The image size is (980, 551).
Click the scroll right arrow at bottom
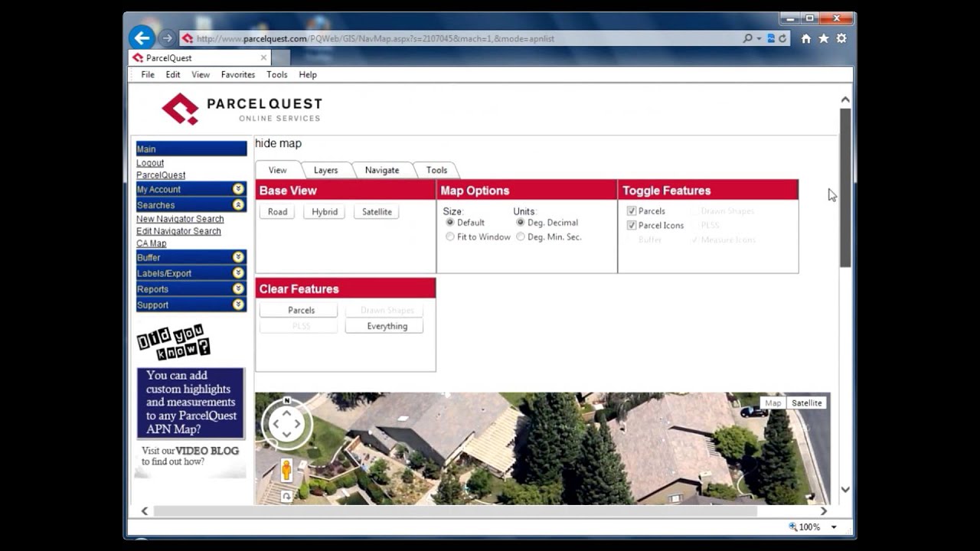824,511
